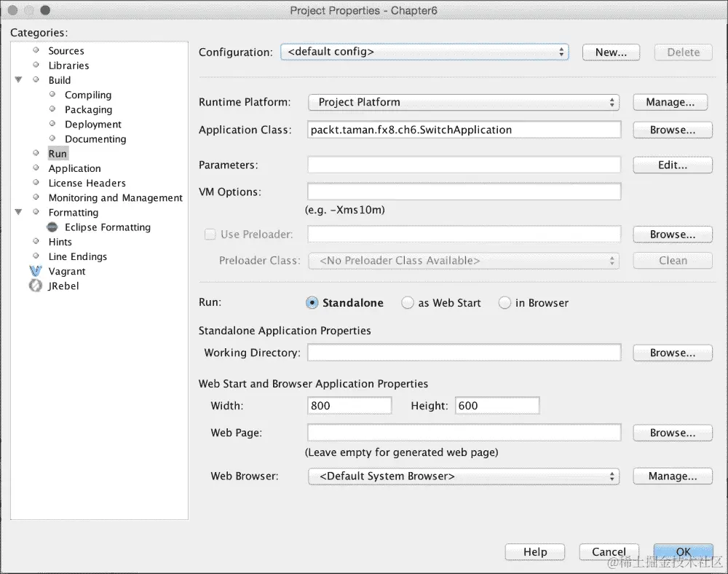The height and width of the screenshot is (574, 728).
Task: Click the New... configuration button
Action: pyautogui.click(x=611, y=52)
